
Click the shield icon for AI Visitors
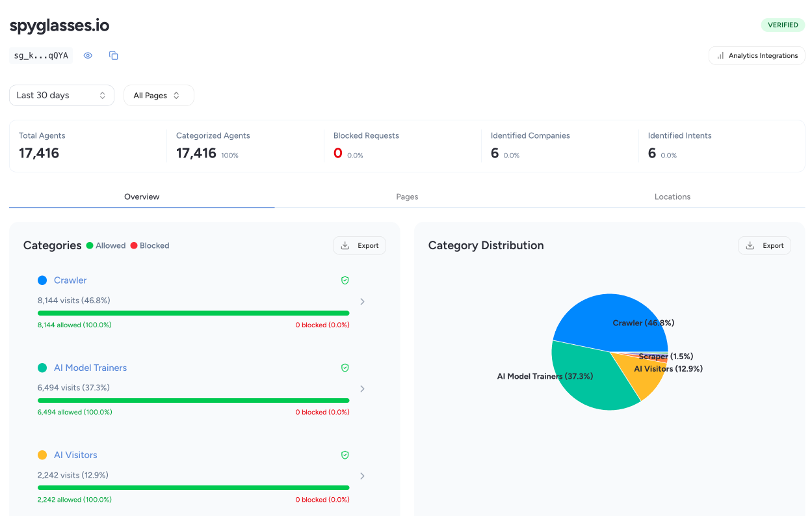coord(345,455)
